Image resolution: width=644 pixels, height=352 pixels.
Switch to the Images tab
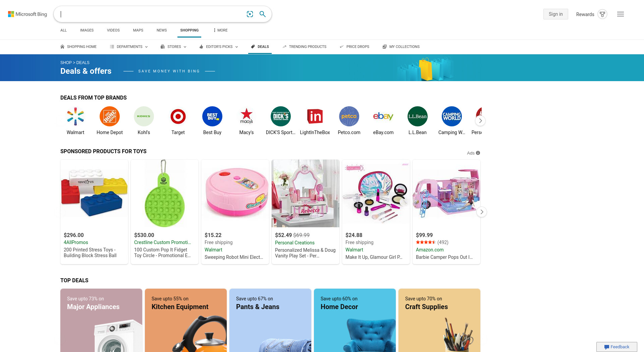87,30
